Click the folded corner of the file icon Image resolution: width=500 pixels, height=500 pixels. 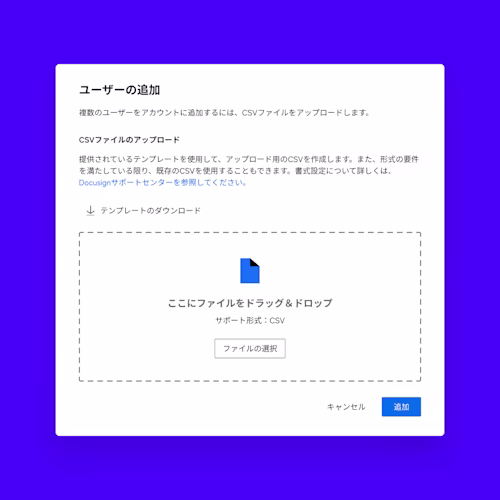pyautogui.click(x=255, y=263)
